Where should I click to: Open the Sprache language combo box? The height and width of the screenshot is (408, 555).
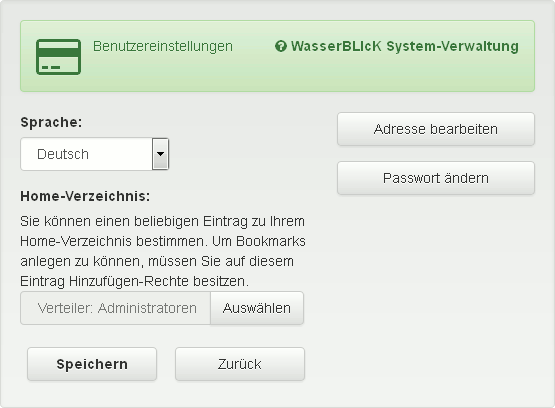(95, 154)
